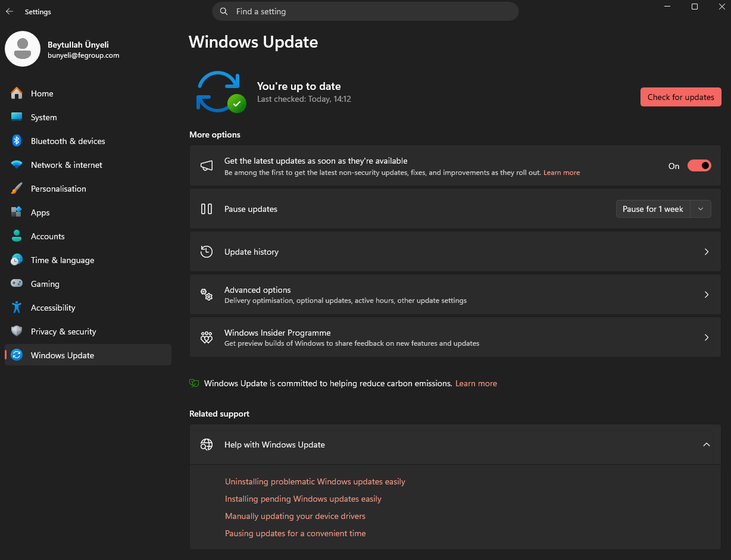Click the green leaf carbon emissions icon
Viewport: 731px width, 560px height.
click(194, 383)
